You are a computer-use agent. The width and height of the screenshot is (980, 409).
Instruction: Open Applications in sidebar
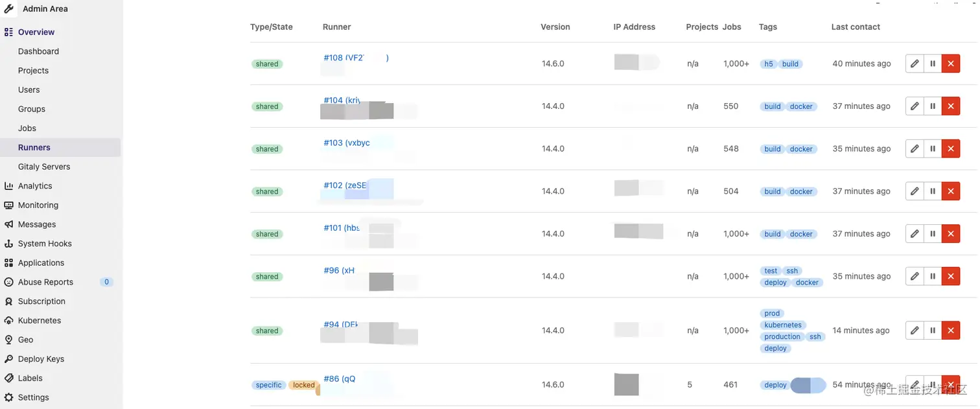click(41, 263)
